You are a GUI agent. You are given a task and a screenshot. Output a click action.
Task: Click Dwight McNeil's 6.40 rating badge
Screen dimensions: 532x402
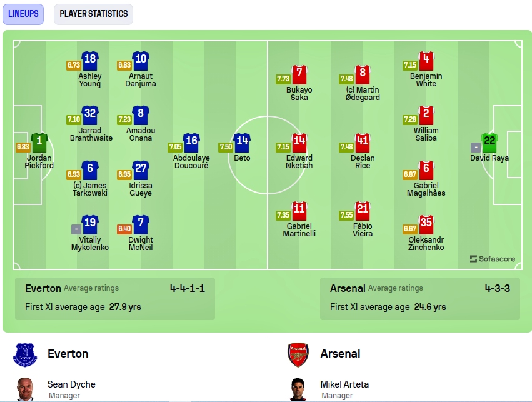124,229
